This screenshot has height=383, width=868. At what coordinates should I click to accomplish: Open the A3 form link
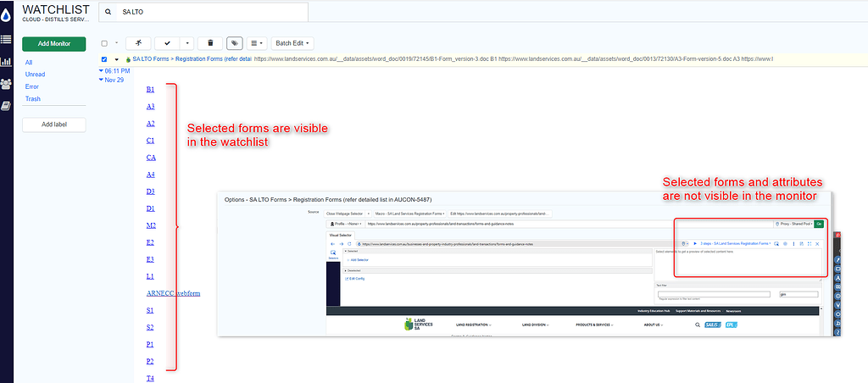[x=151, y=106]
